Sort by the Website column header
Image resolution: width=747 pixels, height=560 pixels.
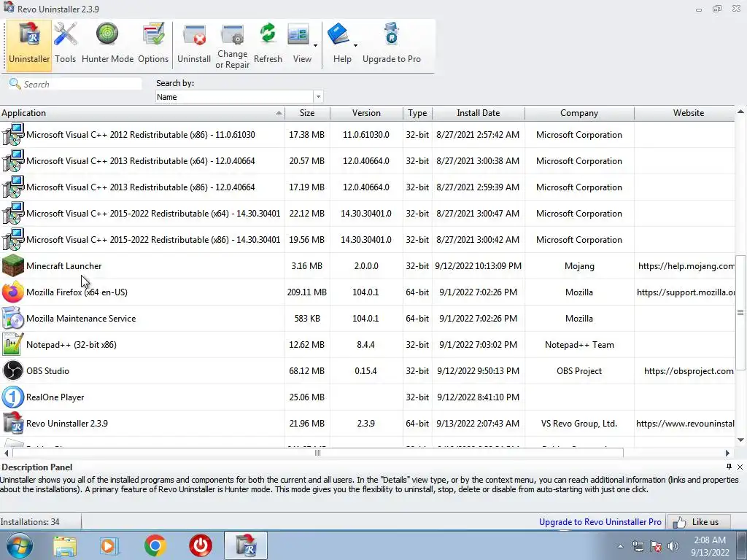coord(685,113)
